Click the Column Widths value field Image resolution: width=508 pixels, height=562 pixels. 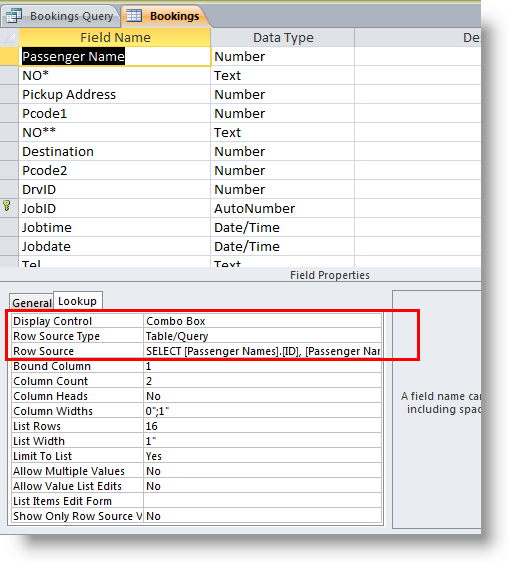click(x=262, y=411)
